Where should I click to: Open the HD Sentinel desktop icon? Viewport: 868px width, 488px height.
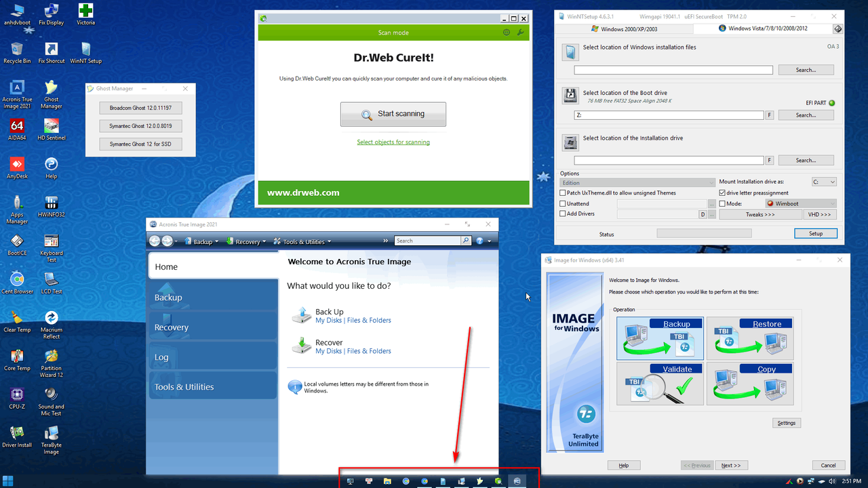click(x=51, y=129)
